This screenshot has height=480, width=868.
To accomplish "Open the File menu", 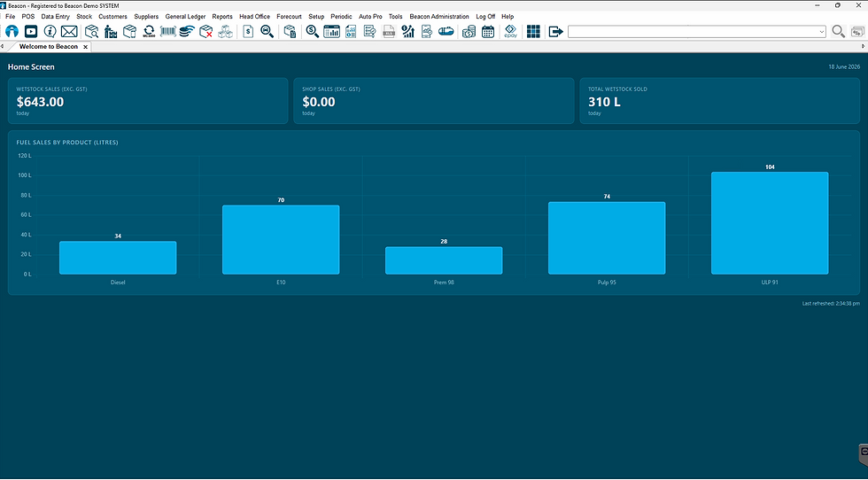I will click(x=10, y=17).
